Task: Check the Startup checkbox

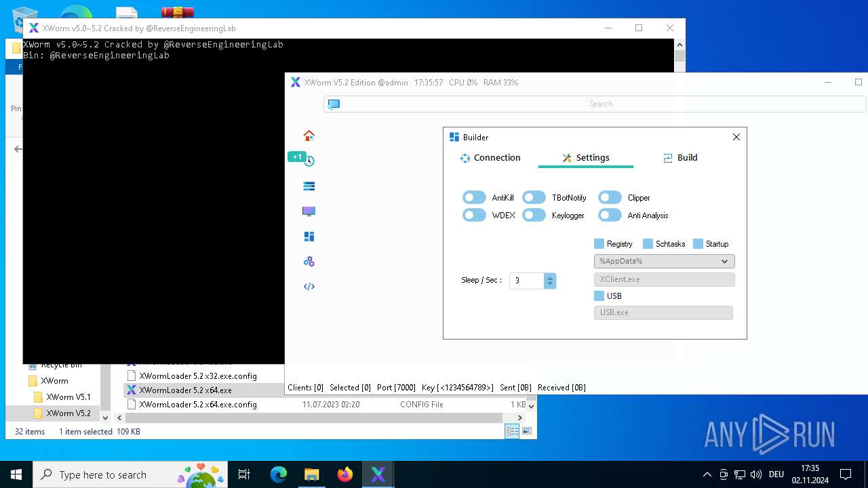Action: (698, 244)
